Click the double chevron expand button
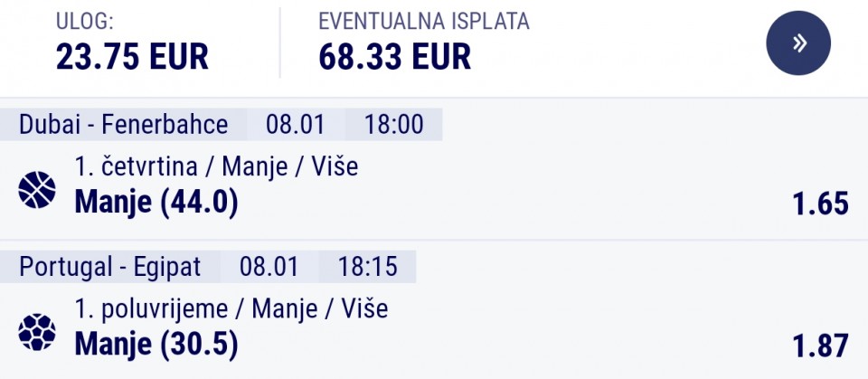868x379 pixels. click(798, 43)
